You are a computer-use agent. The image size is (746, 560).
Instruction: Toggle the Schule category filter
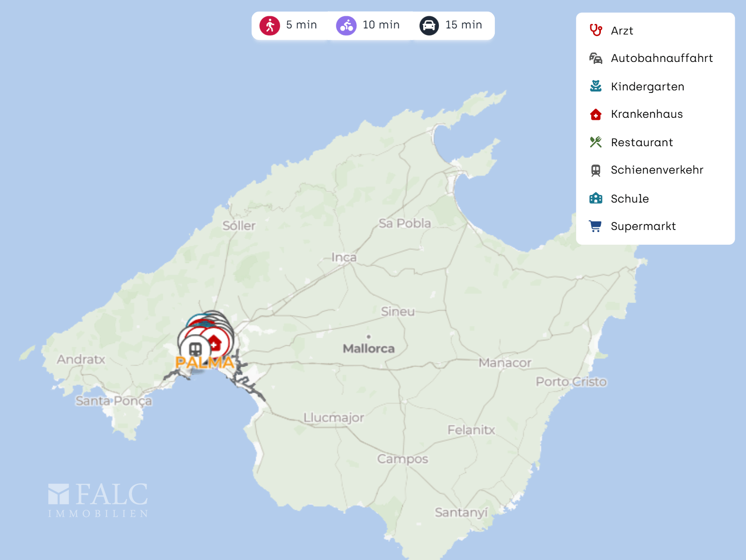pyautogui.click(x=629, y=199)
